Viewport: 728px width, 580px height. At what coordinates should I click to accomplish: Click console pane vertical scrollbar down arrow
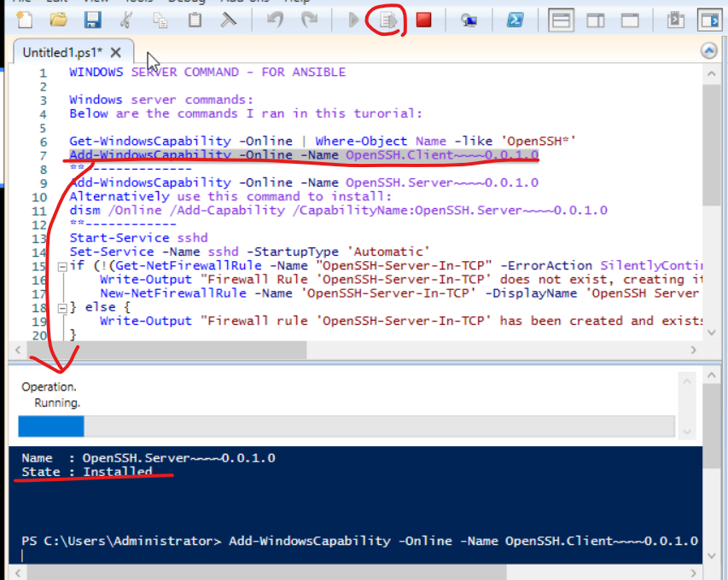coord(711,555)
